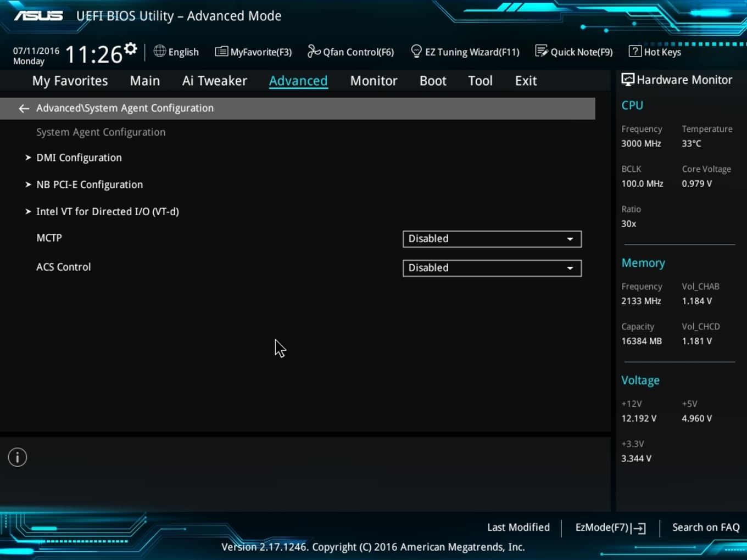Click the +5V 4.960 V reading
747x560 pixels.
click(697, 418)
